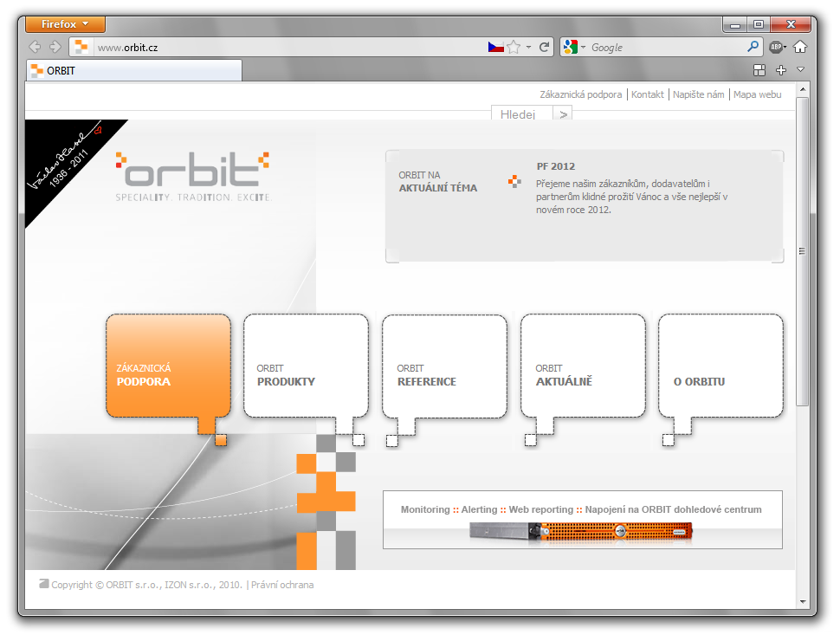This screenshot has width=840, height=635.
Task: Click the address bar URL www.orbit.cz
Action: (127, 48)
